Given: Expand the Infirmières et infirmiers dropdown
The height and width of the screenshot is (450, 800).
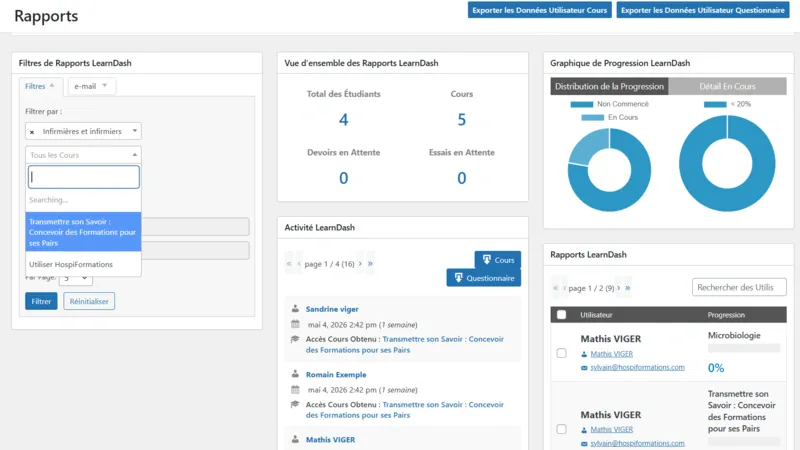Looking at the screenshot, I should click(x=135, y=131).
